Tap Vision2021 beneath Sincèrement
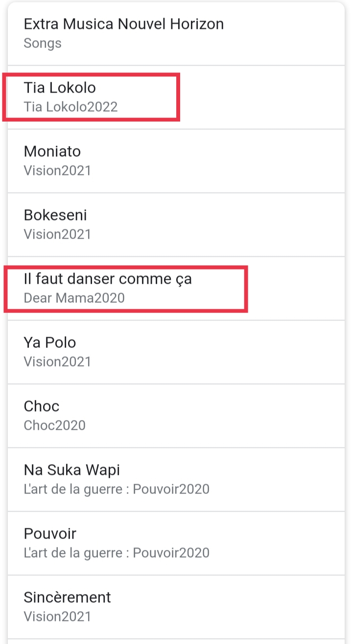This screenshot has width=352, height=644. tap(57, 617)
